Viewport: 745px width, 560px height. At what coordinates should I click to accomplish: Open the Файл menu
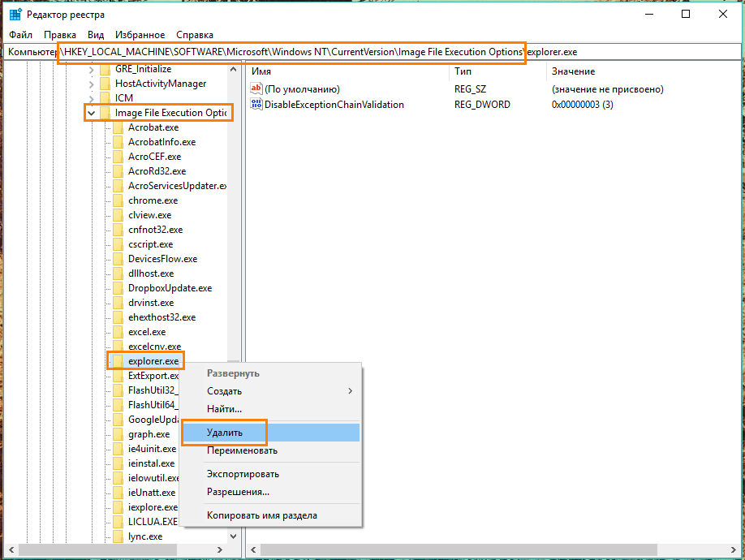[x=20, y=35]
